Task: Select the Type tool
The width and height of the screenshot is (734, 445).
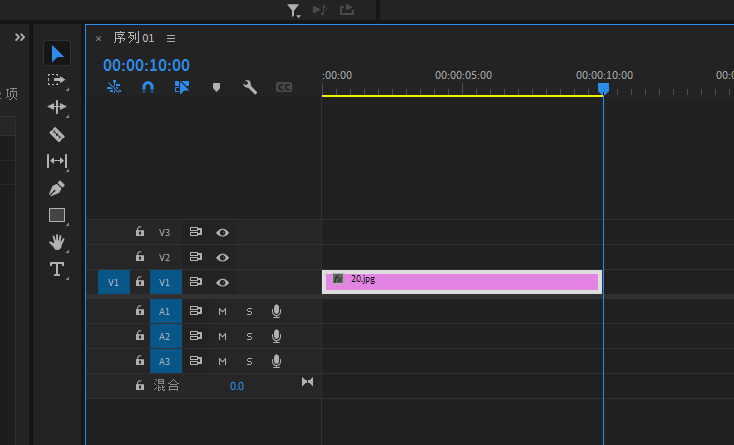Action: 57,269
